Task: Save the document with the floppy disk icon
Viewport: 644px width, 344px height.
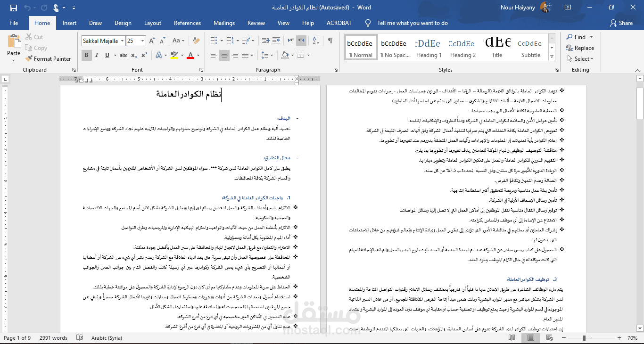Action: (13, 8)
